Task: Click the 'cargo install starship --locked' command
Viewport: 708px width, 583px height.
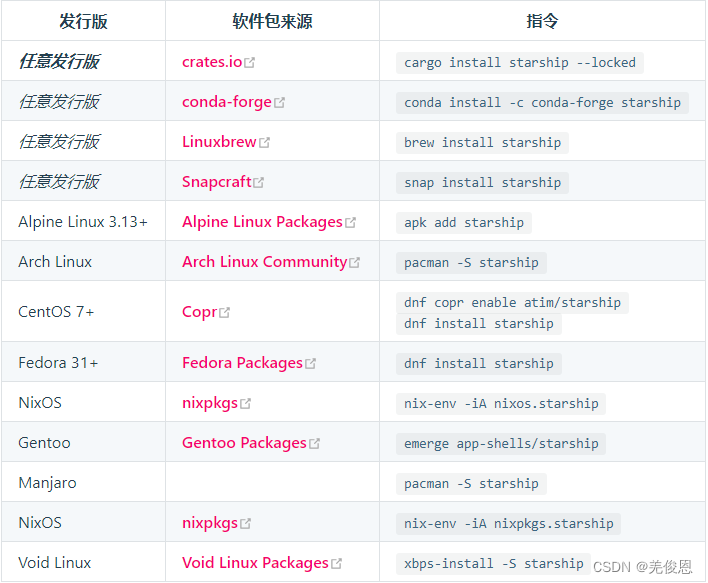Action: pyautogui.click(x=520, y=63)
